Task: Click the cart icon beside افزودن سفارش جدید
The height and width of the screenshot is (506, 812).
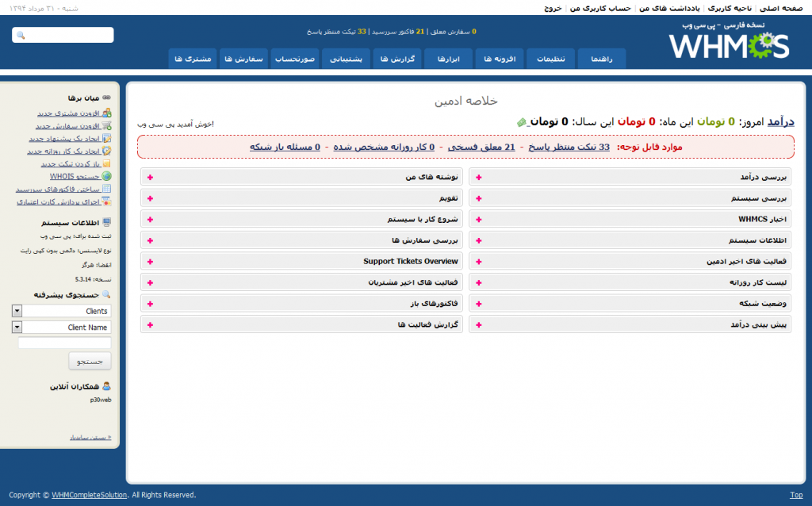Action: coord(107,125)
